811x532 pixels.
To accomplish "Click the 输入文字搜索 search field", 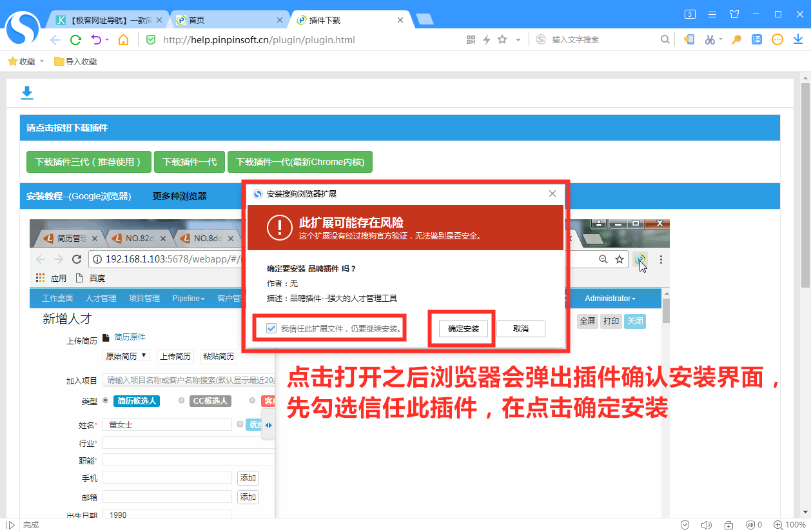I will [603, 40].
